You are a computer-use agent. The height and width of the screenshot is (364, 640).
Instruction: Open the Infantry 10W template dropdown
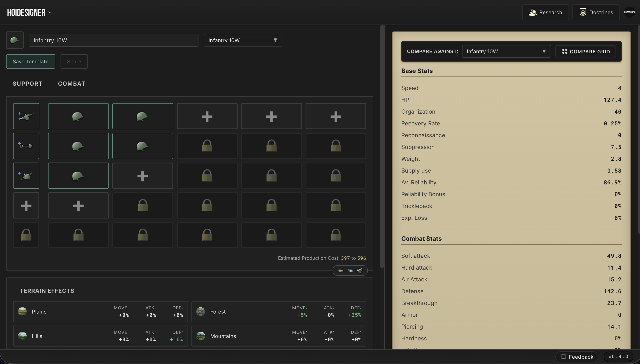[243, 40]
